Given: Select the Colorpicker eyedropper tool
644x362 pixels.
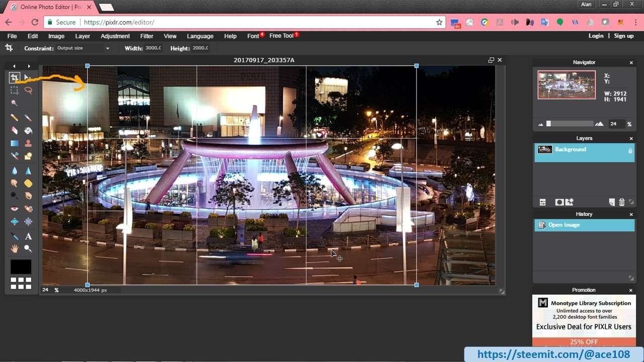Looking at the screenshot, I should click(14, 236).
